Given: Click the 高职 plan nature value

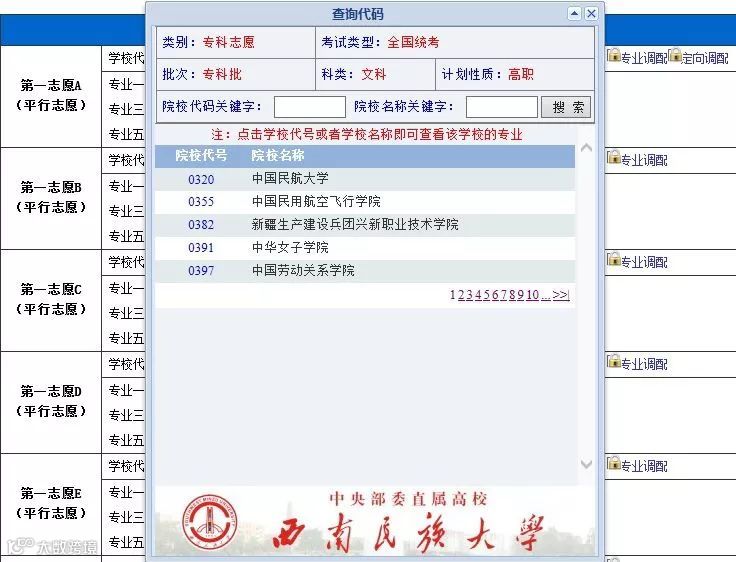Looking at the screenshot, I should click(521, 74).
